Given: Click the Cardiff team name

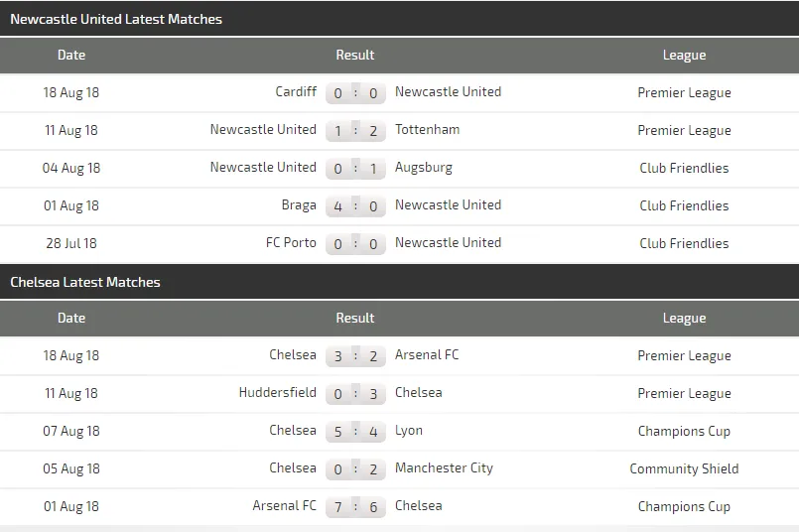Looking at the screenshot, I should (x=296, y=92).
